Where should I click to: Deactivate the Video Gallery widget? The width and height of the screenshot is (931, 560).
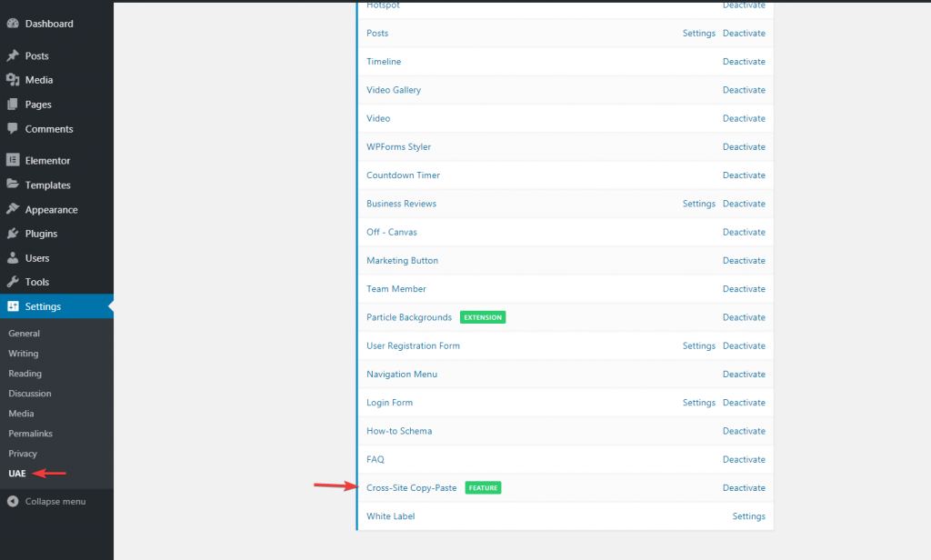743,90
